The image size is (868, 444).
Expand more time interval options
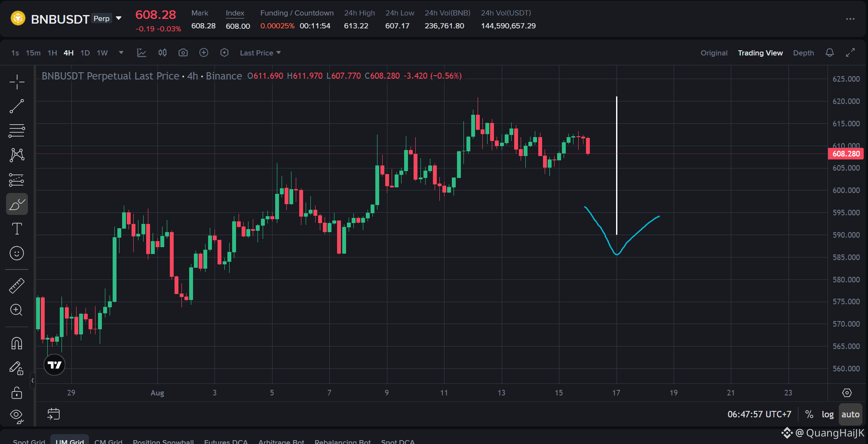[x=121, y=52]
